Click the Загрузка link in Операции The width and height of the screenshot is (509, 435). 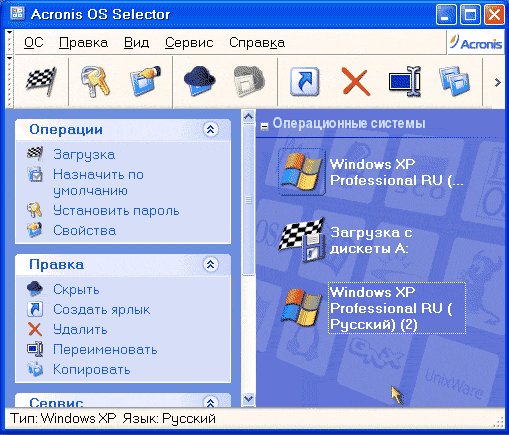point(84,154)
